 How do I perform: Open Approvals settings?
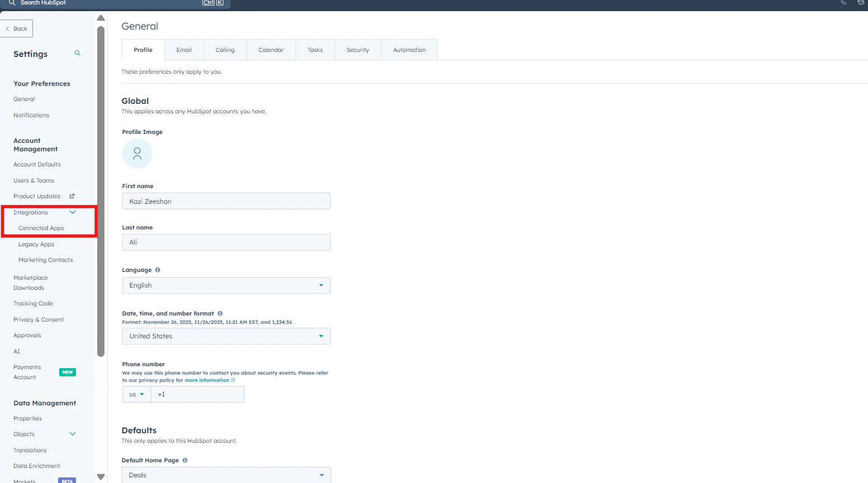pyautogui.click(x=27, y=335)
